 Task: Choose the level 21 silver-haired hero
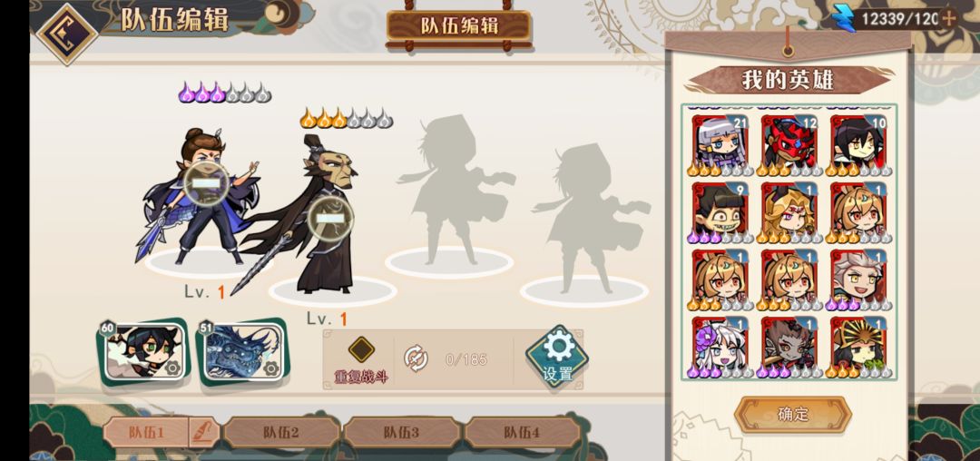pos(720,145)
